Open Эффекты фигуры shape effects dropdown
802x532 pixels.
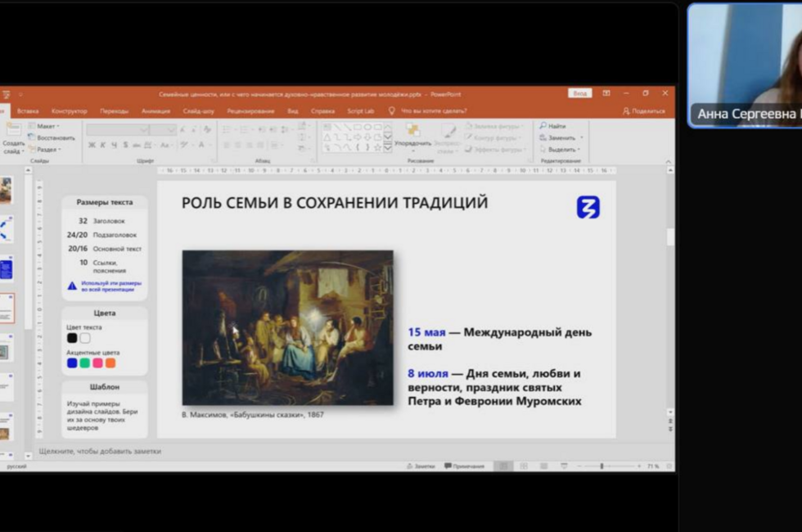coord(496,149)
